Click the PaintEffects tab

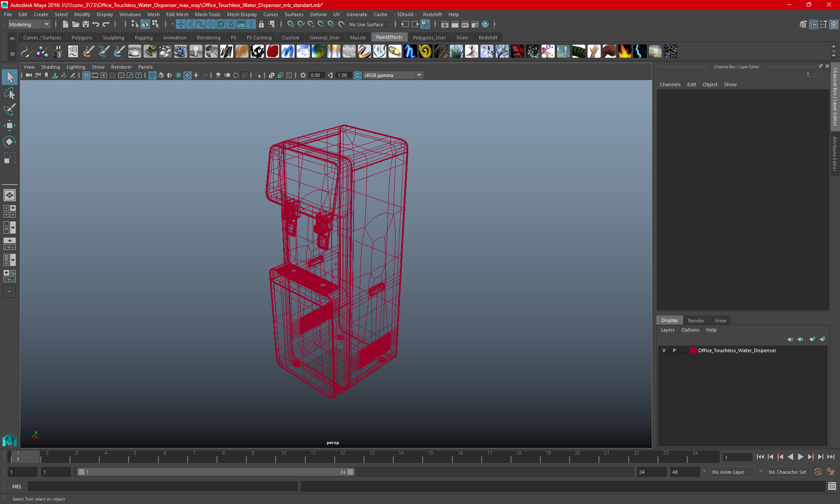(390, 37)
